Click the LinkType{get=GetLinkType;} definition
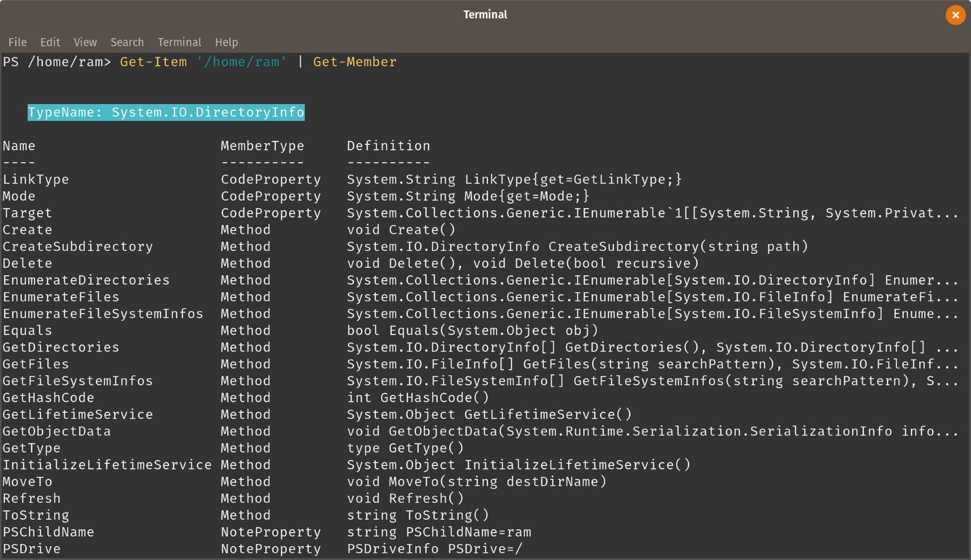971x560 pixels. pyautogui.click(x=573, y=179)
